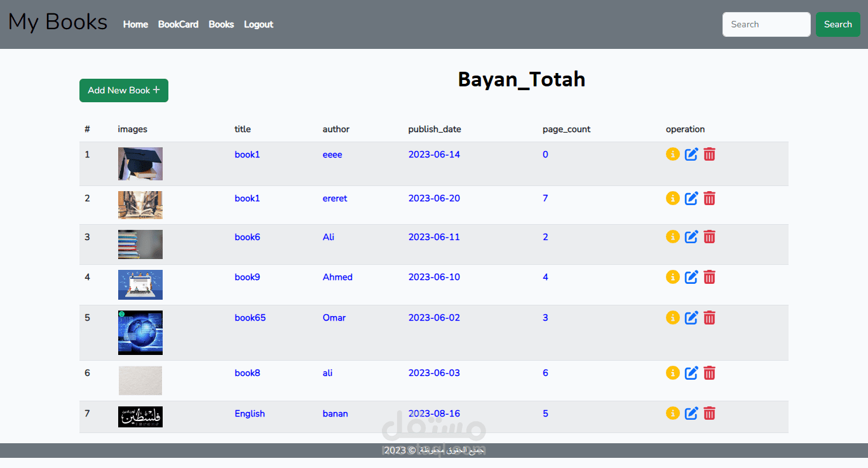Open graduation cap thumbnail in row 1
868x468 pixels.
click(x=140, y=164)
